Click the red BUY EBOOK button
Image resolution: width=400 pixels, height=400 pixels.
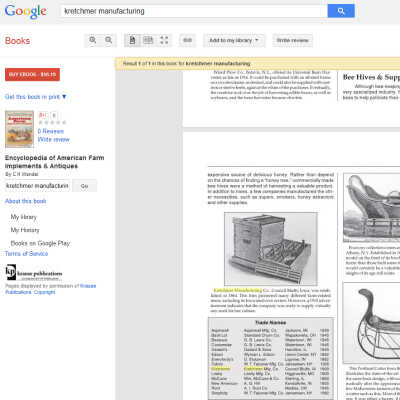(x=32, y=74)
